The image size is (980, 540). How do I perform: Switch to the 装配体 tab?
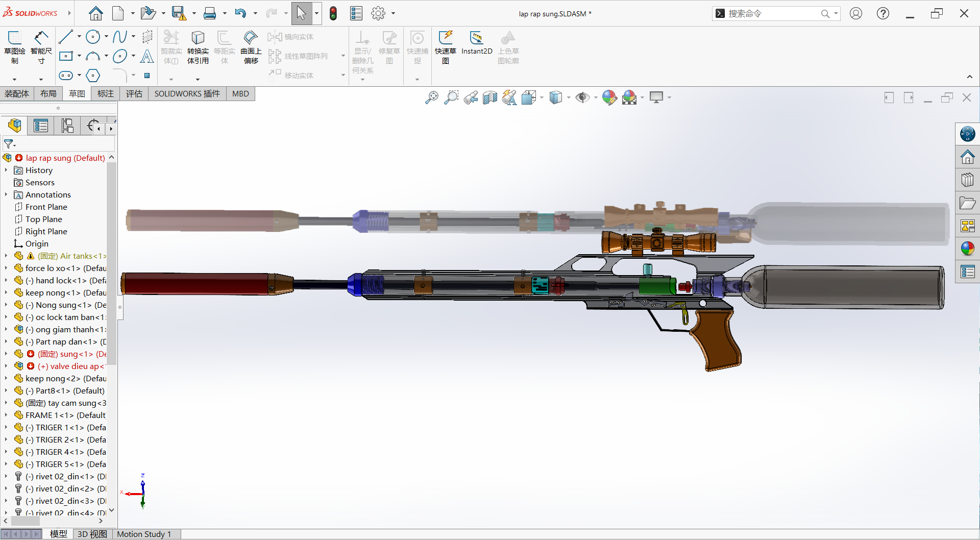(x=17, y=94)
